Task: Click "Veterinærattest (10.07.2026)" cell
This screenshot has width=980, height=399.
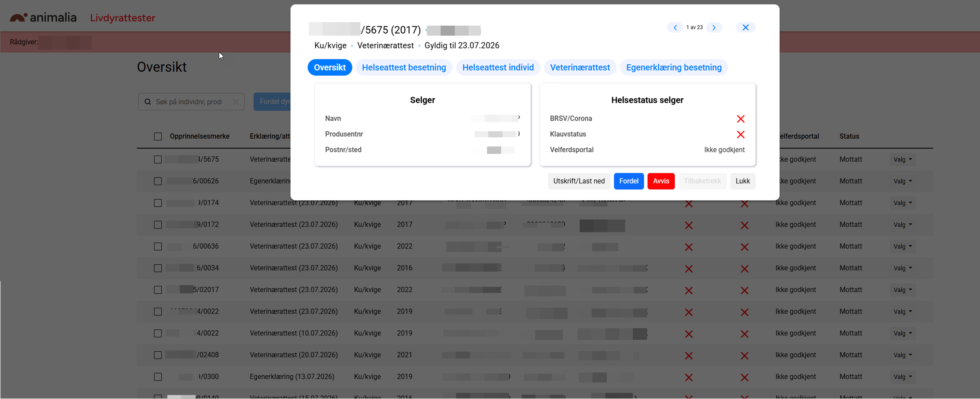Action: click(x=293, y=333)
